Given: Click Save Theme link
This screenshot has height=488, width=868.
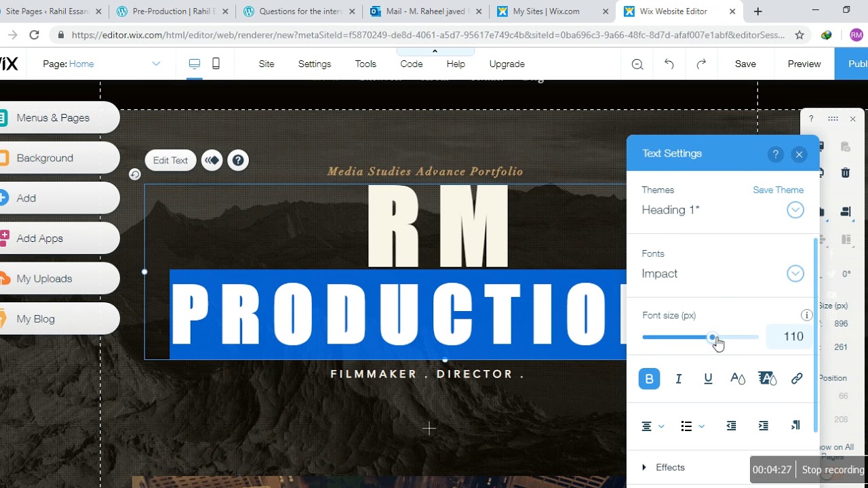Looking at the screenshot, I should coord(778,190).
